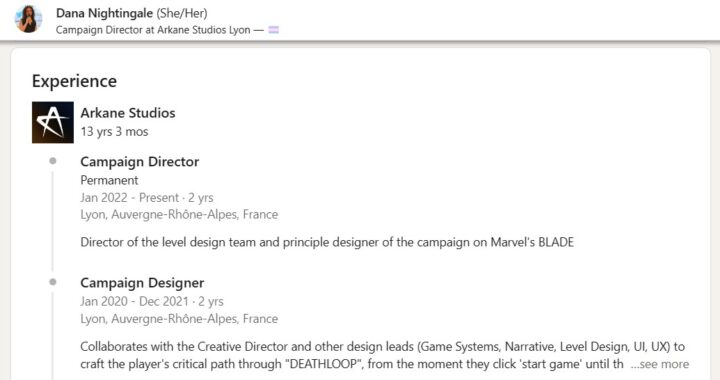Click the Campaign Designer timeline bullet
The width and height of the screenshot is (720, 380).
tap(53, 282)
